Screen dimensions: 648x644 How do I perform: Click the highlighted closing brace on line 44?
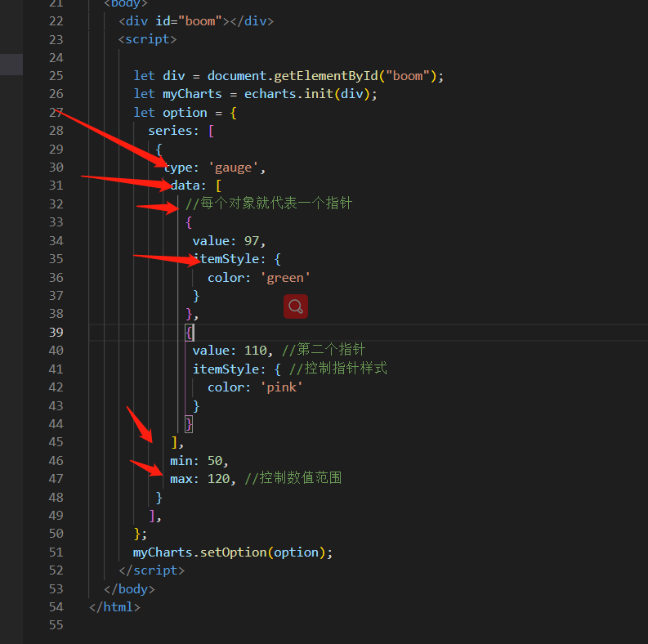(x=189, y=424)
